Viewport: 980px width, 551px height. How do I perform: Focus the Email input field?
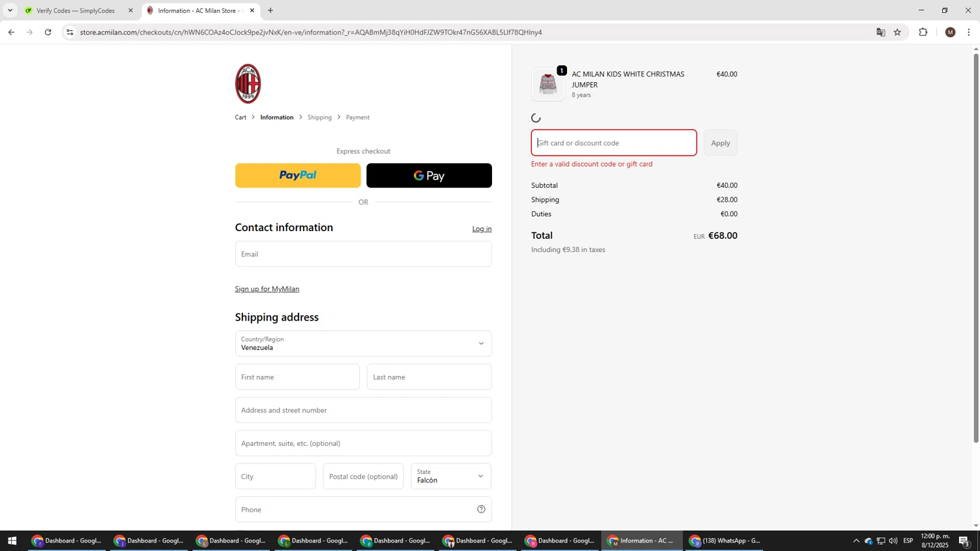tap(363, 254)
